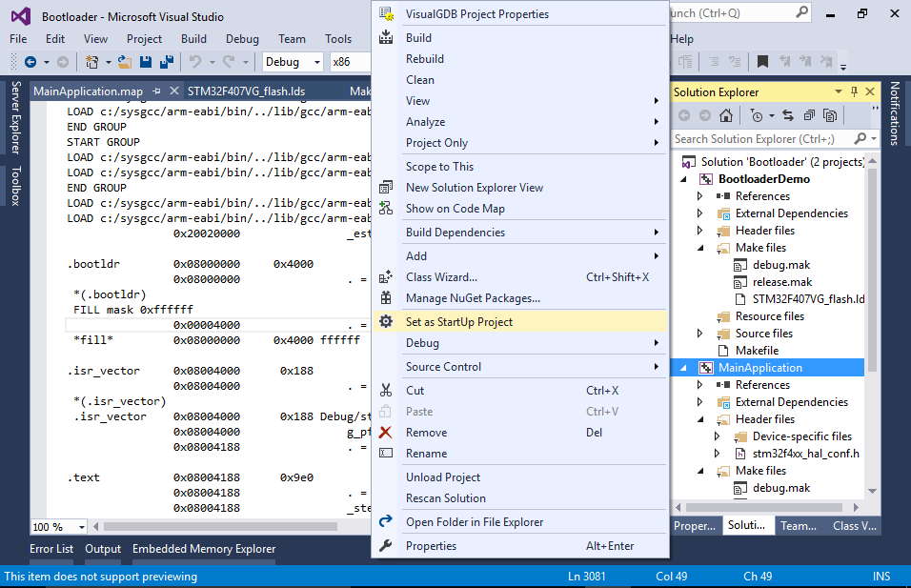Click the Save toolbar icon
The image size is (911, 588).
pyautogui.click(x=145, y=62)
